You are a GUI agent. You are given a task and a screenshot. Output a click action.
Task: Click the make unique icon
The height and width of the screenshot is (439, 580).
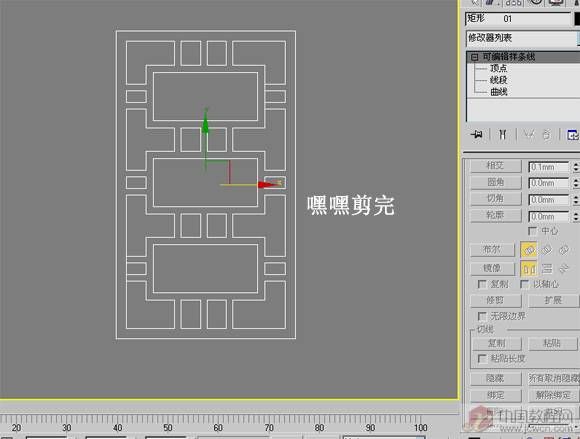pyautogui.click(x=529, y=134)
